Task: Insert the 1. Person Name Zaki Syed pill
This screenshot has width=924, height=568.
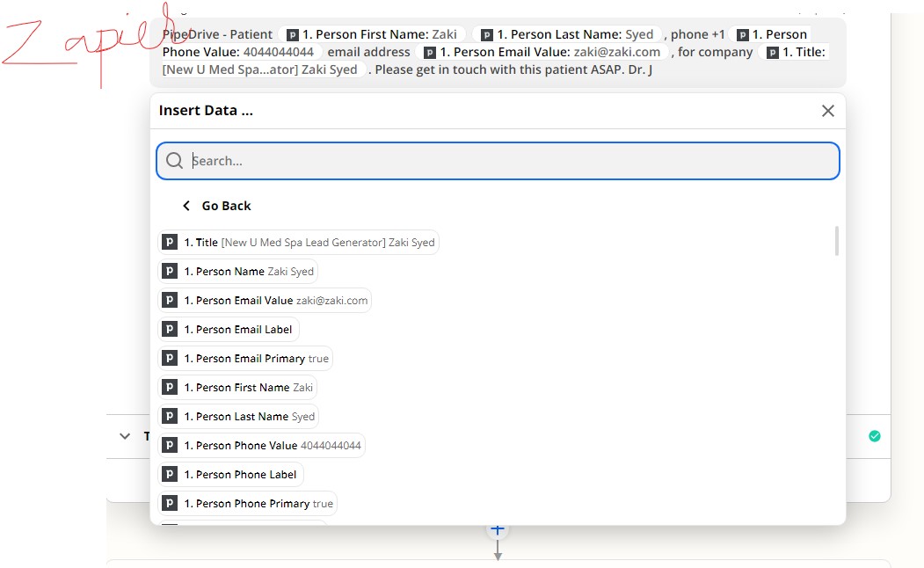Action: (238, 272)
